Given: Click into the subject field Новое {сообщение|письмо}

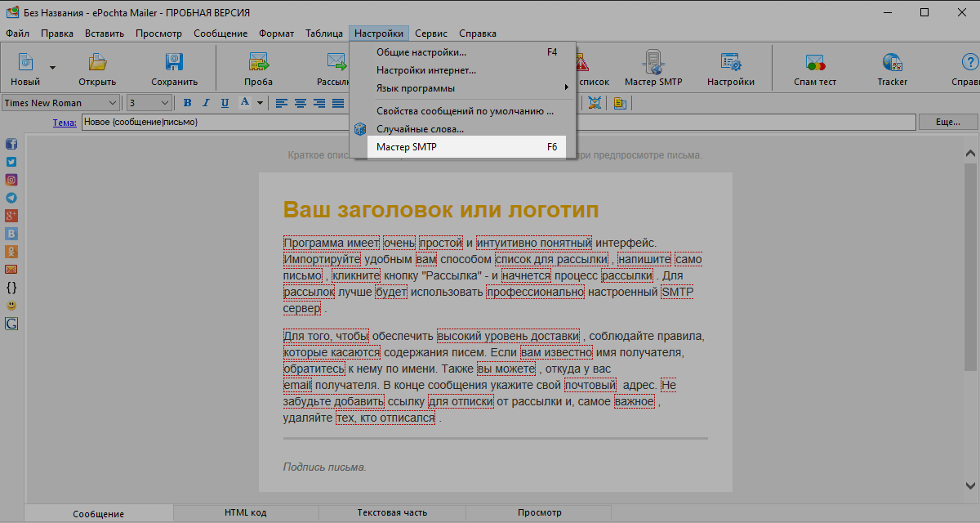Looking at the screenshot, I should point(498,122).
